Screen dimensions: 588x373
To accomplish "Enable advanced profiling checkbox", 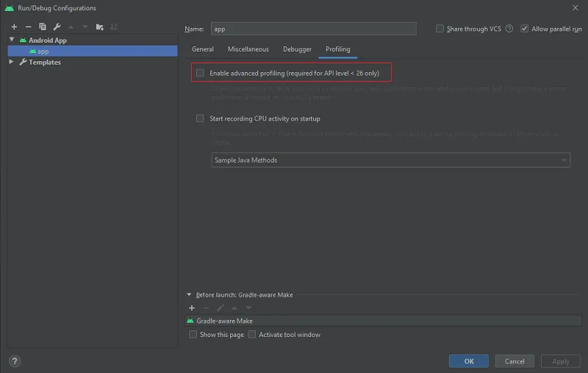I will pyautogui.click(x=200, y=73).
